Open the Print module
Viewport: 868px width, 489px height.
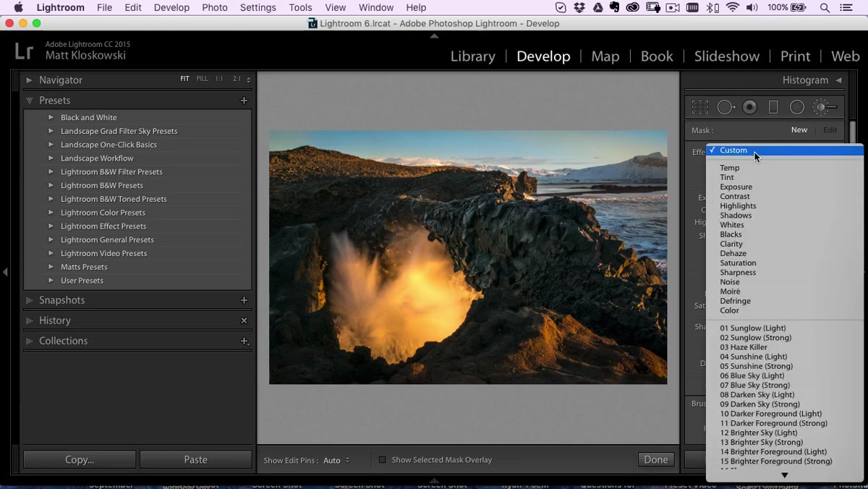(795, 56)
